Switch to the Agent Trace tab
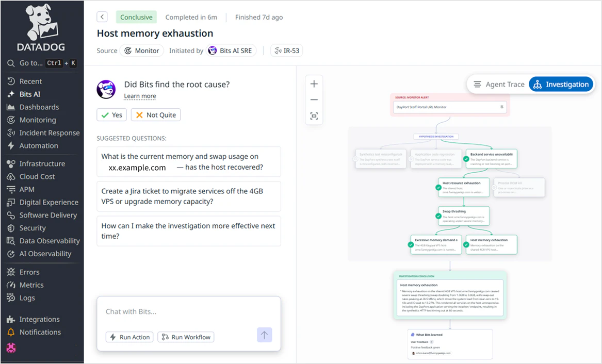This screenshot has height=364, width=602. pos(499,85)
